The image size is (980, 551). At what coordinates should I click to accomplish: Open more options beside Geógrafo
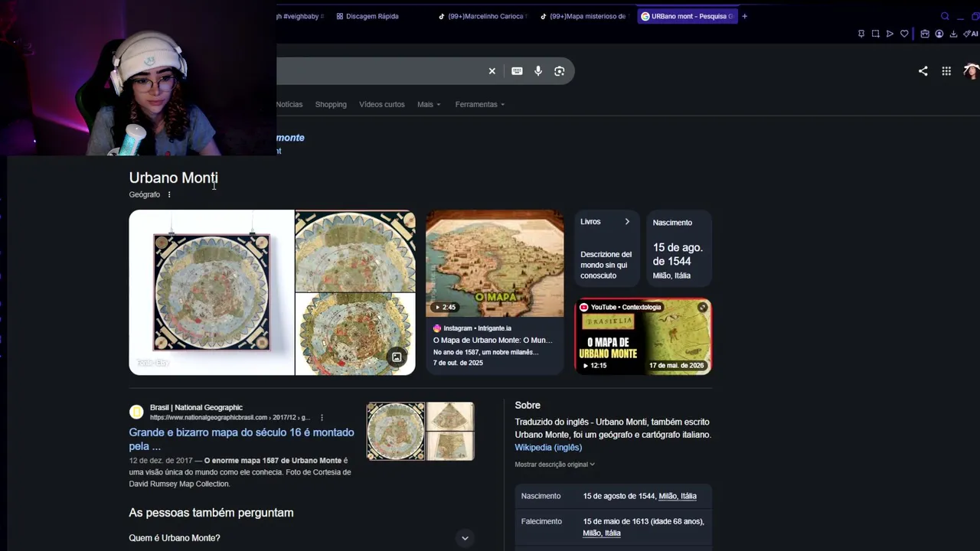pos(169,194)
